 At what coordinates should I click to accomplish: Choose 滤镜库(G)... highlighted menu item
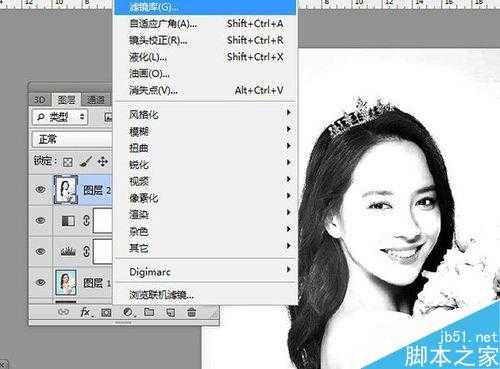click(x=205, y=7)
